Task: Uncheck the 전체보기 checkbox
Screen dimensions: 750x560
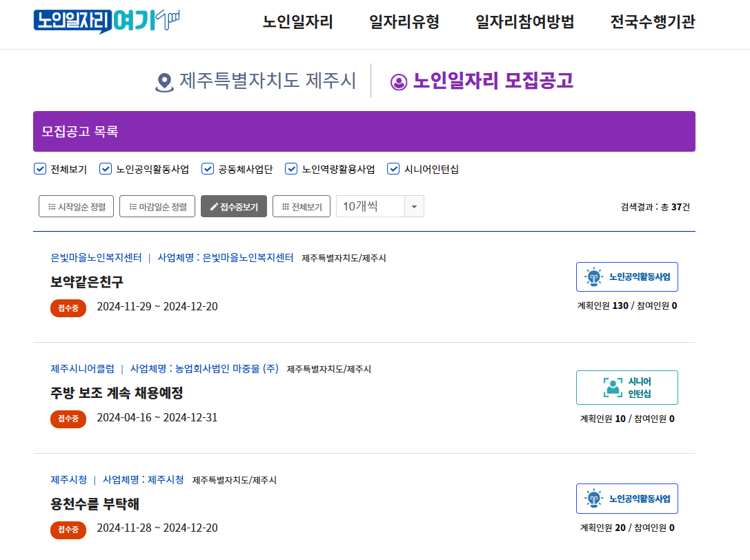Action: (40, 168)
